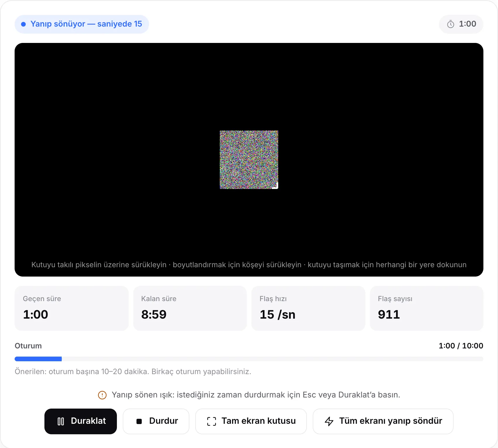Image resolution: width=498 pixels, height=448 pixels.
Task: Click the pause icon in the Duraklat button
Action: pos(61,421)
